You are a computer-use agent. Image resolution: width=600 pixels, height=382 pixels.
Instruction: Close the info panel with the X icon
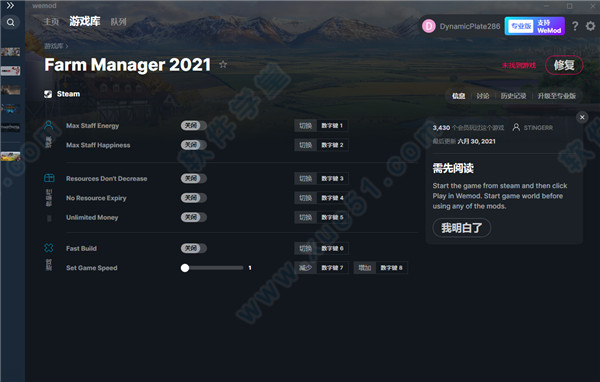coord(582,117)
